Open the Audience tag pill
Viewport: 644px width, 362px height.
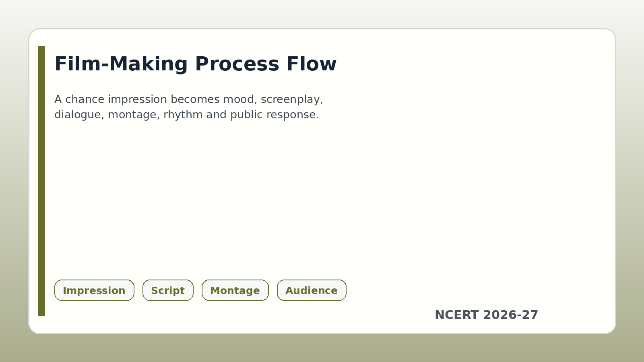click(312, 290)
